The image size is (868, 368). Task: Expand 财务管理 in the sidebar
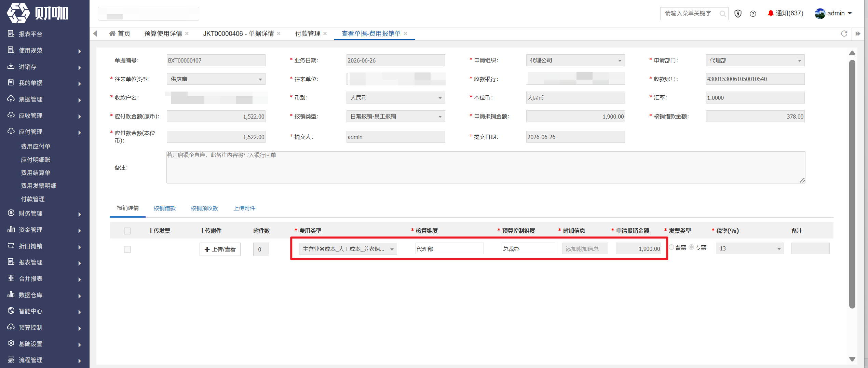45,214
